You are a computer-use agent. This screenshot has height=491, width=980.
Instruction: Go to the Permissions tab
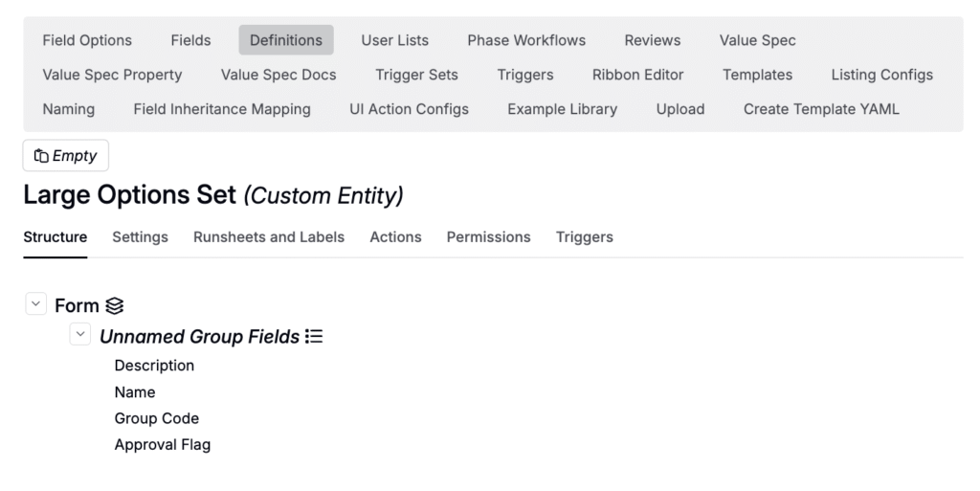coord(488,237)
